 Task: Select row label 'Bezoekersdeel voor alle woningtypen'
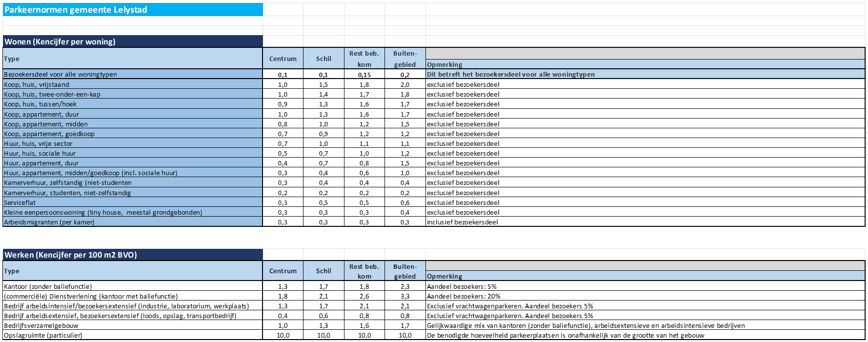click(x=133, y=74)
